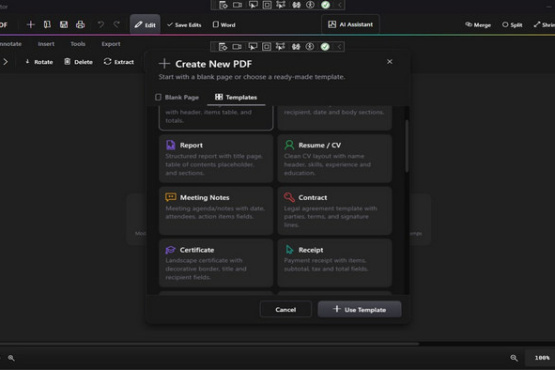Collapse debug toolbar above dialog with chevron
Viewport: 555px width, 370px height.
(339, 46)
